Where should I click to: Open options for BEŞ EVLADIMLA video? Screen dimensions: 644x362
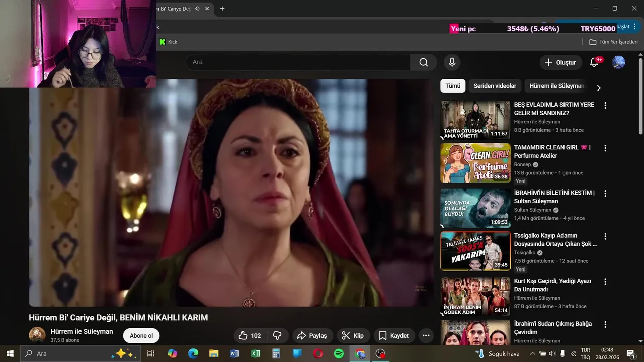(x=605, y=106)
